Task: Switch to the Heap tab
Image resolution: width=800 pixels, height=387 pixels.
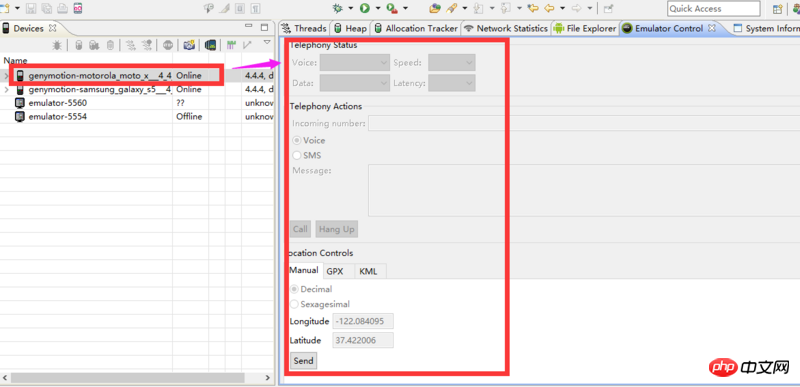Action: pos(351,29)
